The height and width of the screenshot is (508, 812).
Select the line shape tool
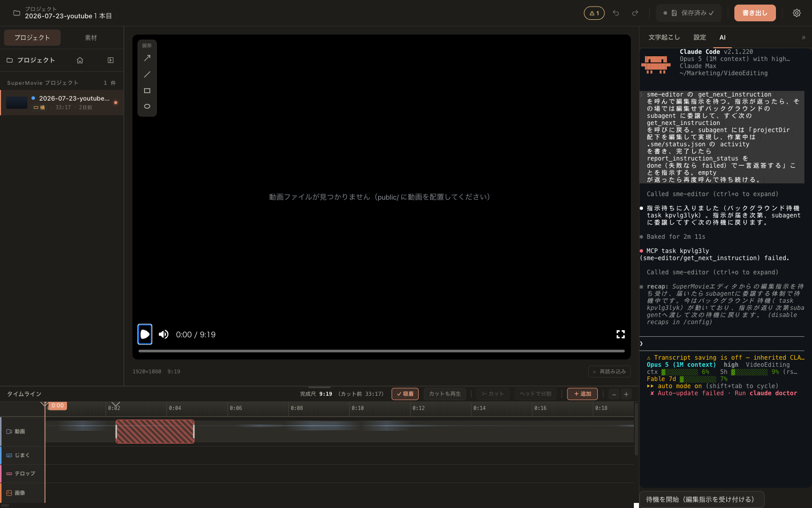pyautogui.click(x=147, y=75)
